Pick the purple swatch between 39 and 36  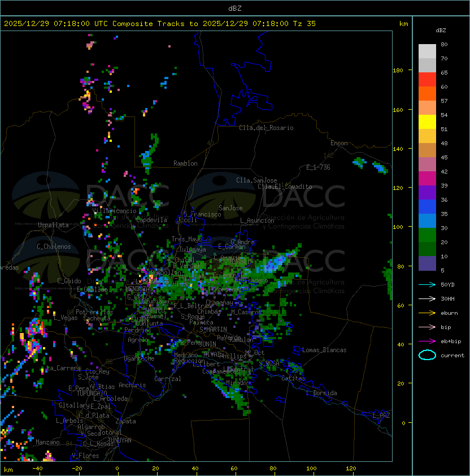pyautogui.click(x=427, y=192)
